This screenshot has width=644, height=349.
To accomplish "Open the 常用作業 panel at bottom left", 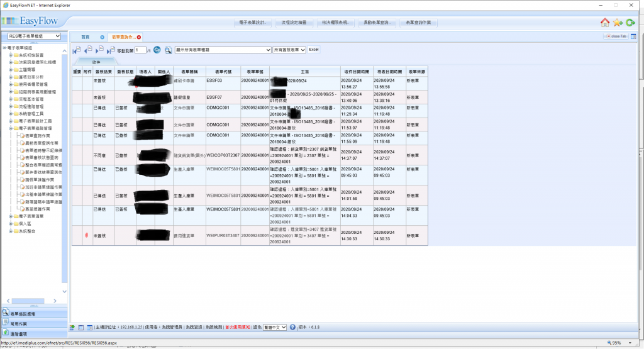I will coord(35,323).
